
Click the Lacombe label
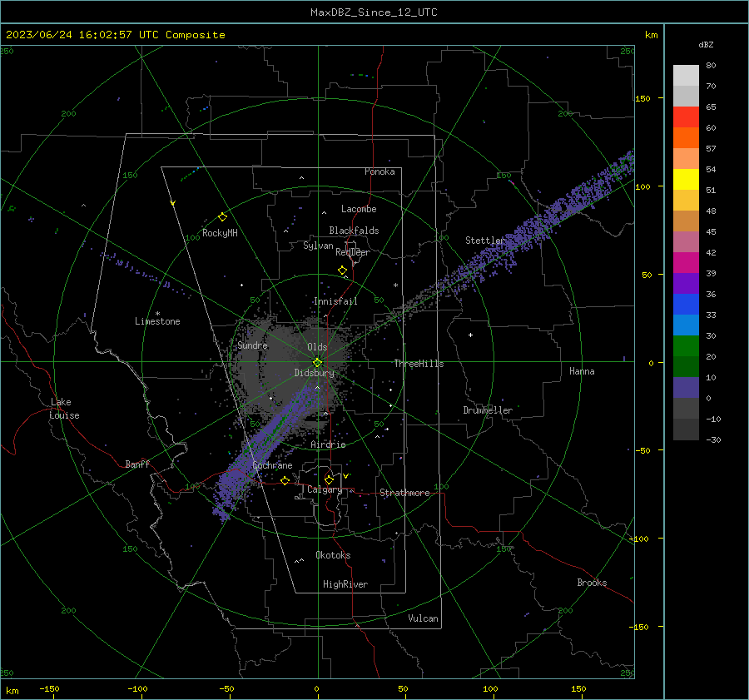click(359, 209)
